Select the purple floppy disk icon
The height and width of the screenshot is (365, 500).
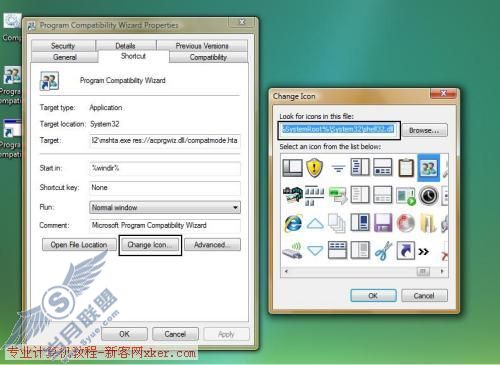click(383, 223)
